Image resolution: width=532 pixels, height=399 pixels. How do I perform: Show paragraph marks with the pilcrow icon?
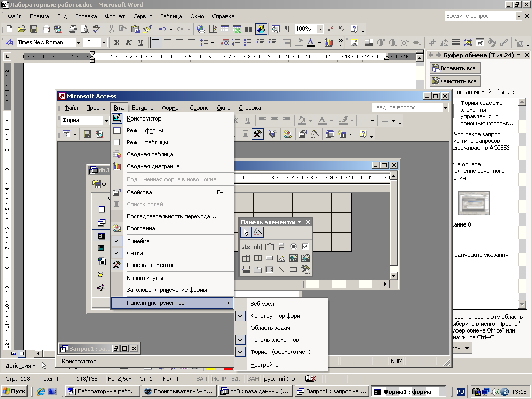pyautogui.click(x=287, y=29)
